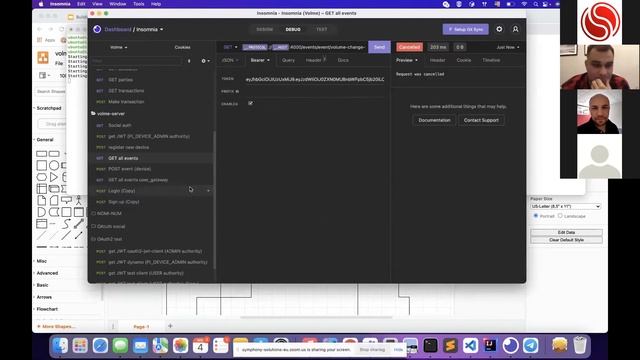Open Maps from the Dock
The width and height of the screenshot is (640, 360).
tap(160, 346)
